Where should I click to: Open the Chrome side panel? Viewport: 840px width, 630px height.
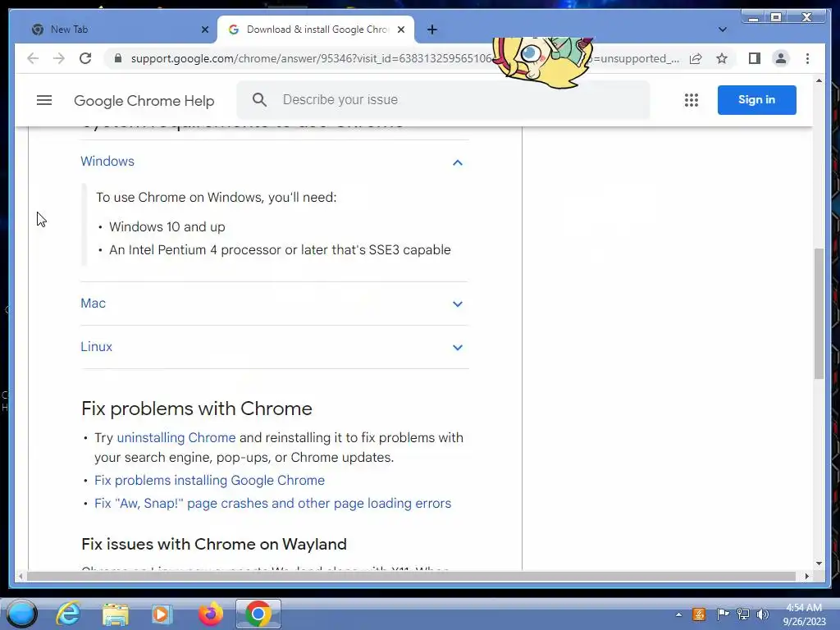[x=755, y=58]
